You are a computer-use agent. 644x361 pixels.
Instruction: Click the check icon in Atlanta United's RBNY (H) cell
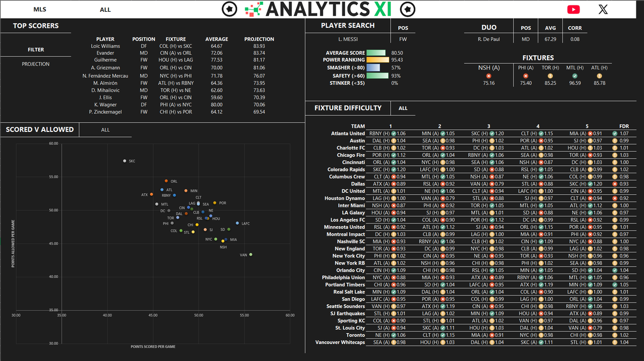point(393,133)
